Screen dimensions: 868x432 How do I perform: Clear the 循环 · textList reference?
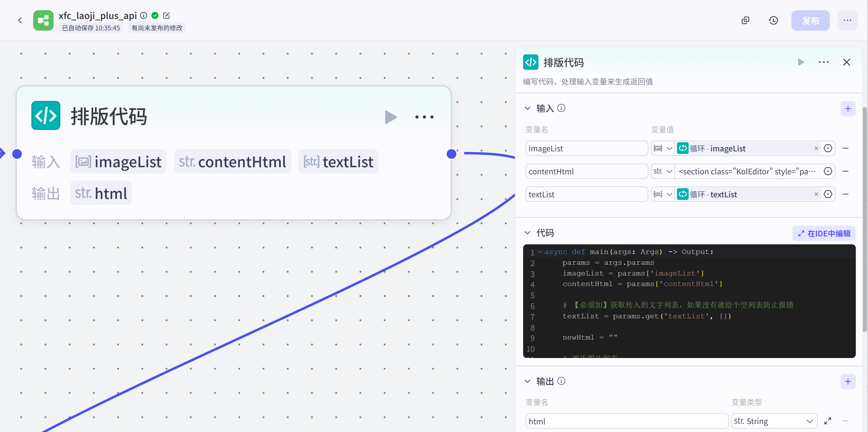(816, 194)
